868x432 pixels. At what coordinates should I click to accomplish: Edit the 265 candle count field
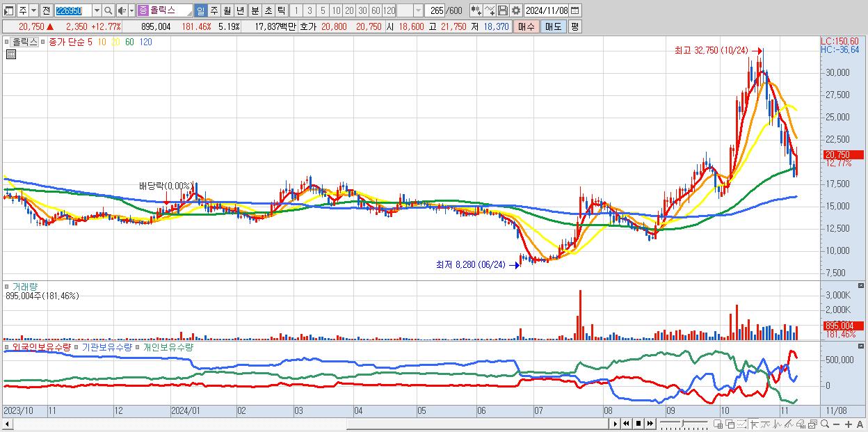pos(435,10)
